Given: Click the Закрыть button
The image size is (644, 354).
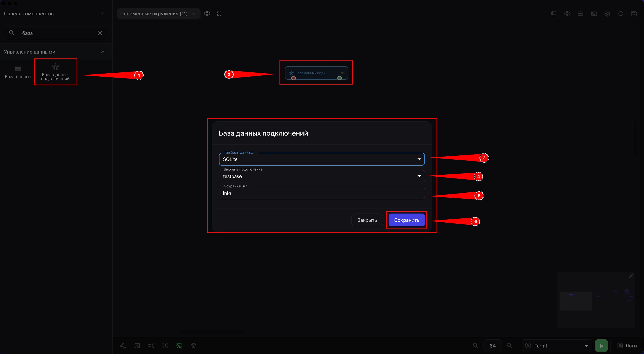Looking at the screenshot, I should point(367,220).
